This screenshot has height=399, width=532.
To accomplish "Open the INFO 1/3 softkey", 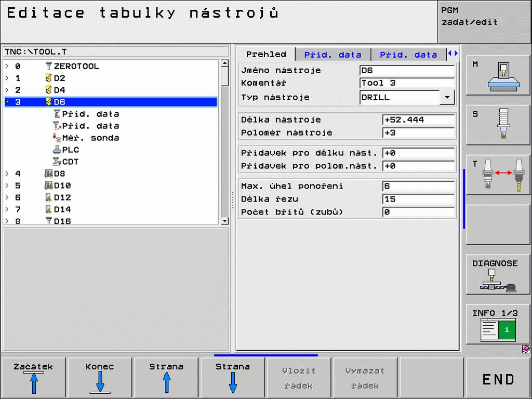I will coord(498,324).
